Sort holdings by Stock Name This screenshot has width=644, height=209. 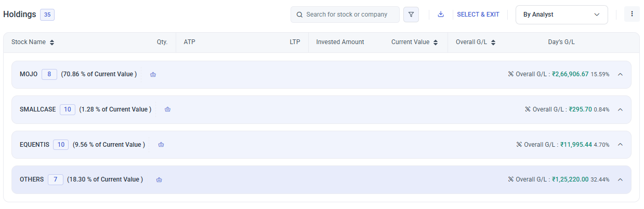(52, 43)
